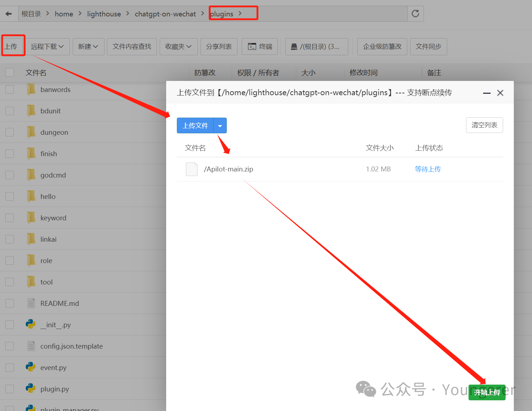Refresh the directory listing
The height and width of the screenshot is (411, 532).
coord(415,14)
